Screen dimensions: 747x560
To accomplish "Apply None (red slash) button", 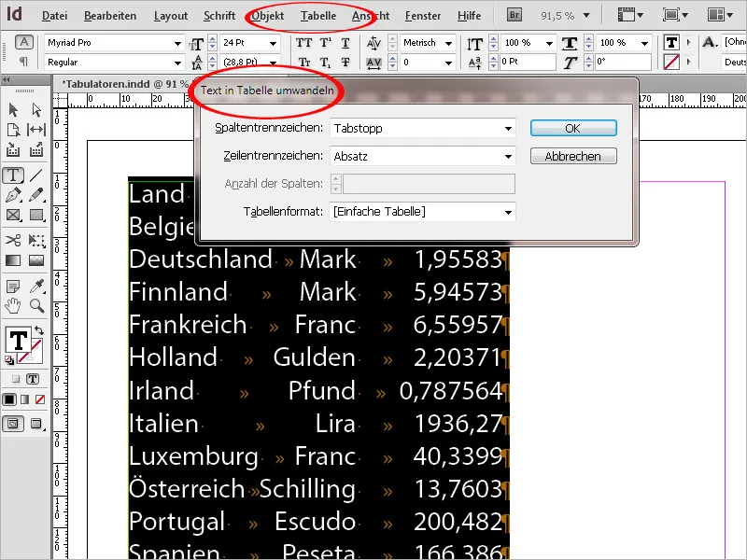I will [x=40, y=399].
